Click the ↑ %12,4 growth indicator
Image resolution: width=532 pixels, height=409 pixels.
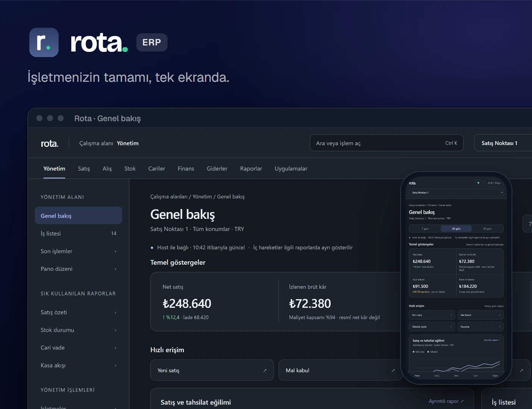tap(171, 317)
